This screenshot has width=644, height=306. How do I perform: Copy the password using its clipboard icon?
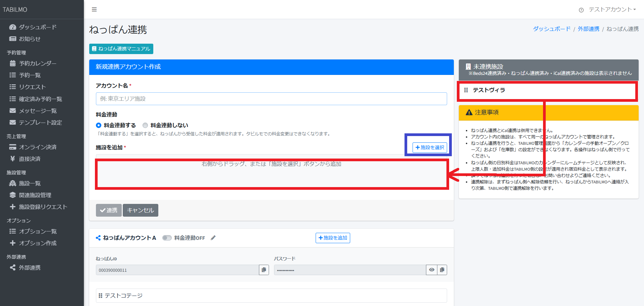tap(442, 270)
